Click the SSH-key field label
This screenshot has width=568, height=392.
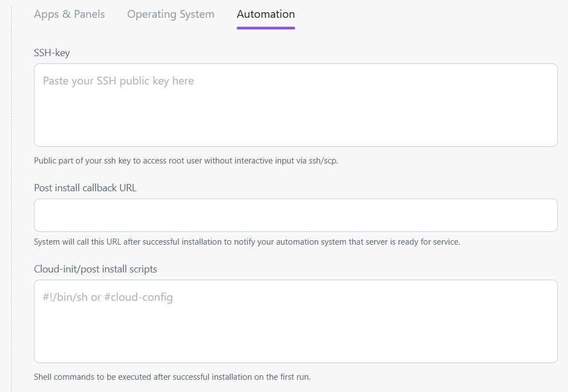pyautogui.click(x=52, y=53)
